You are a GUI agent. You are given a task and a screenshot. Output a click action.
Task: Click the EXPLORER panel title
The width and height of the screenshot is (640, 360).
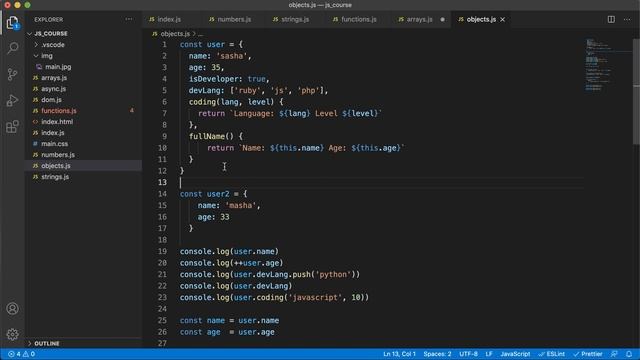tap(49, 20)
